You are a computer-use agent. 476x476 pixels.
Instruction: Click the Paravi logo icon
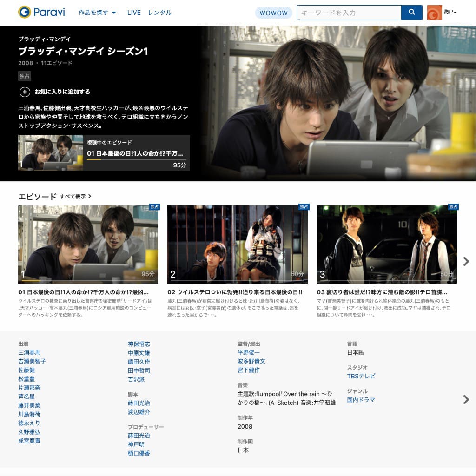point(25,13)
